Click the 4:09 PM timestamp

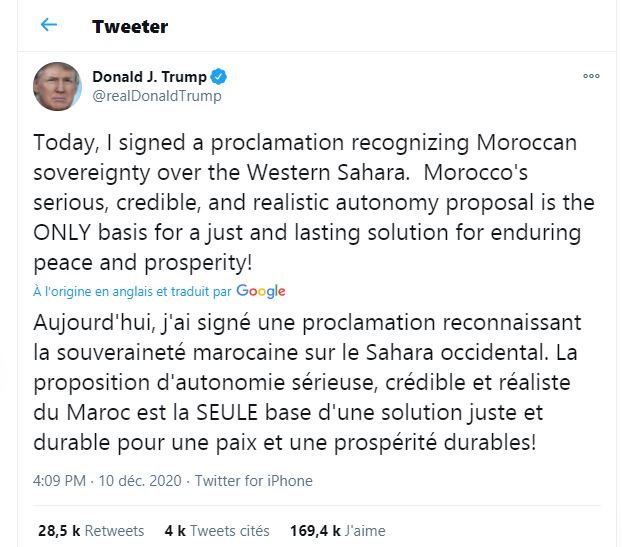pyautogui.click(x=59, y=481)
